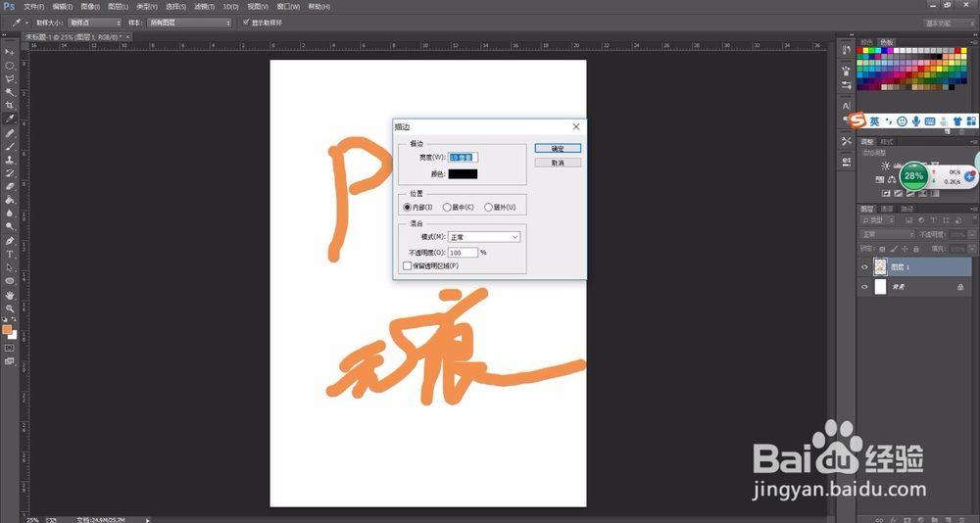980x523 pixels.
Task: Switch to 路径 tab
Action: tap(906, 209)
